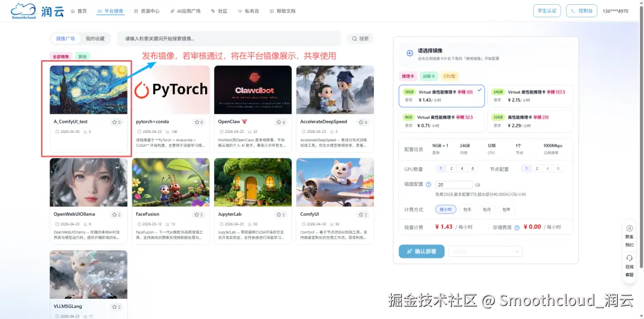
Task: Open the dropdown beside 确认部署
Action: [485, 251]
